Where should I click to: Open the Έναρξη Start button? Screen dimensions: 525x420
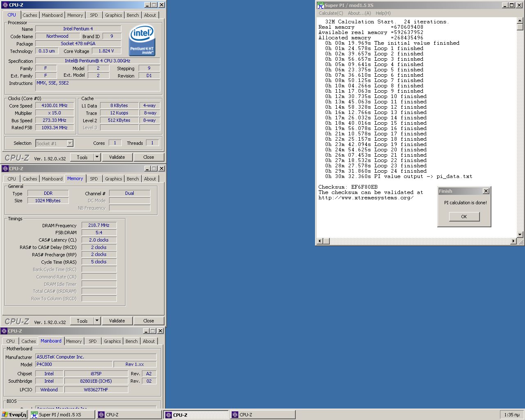[x=14, y=415]
